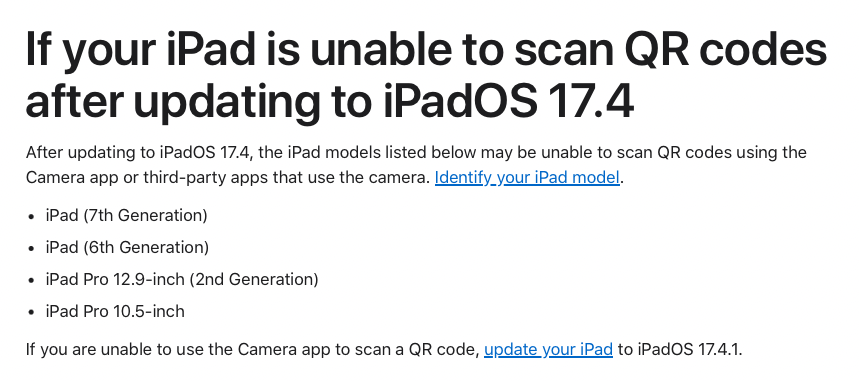Screen dimensions: 859x381
Task: Click the bullet before iPad Pro 12.9-inch
Action: point(31,280)
